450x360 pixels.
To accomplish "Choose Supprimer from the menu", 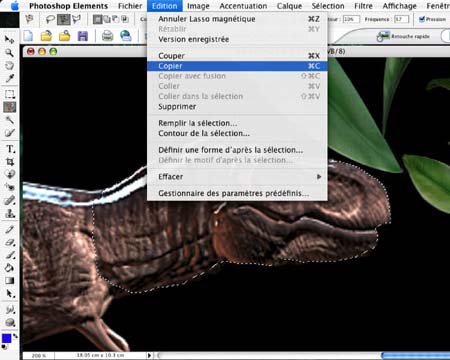I will 237,107.
